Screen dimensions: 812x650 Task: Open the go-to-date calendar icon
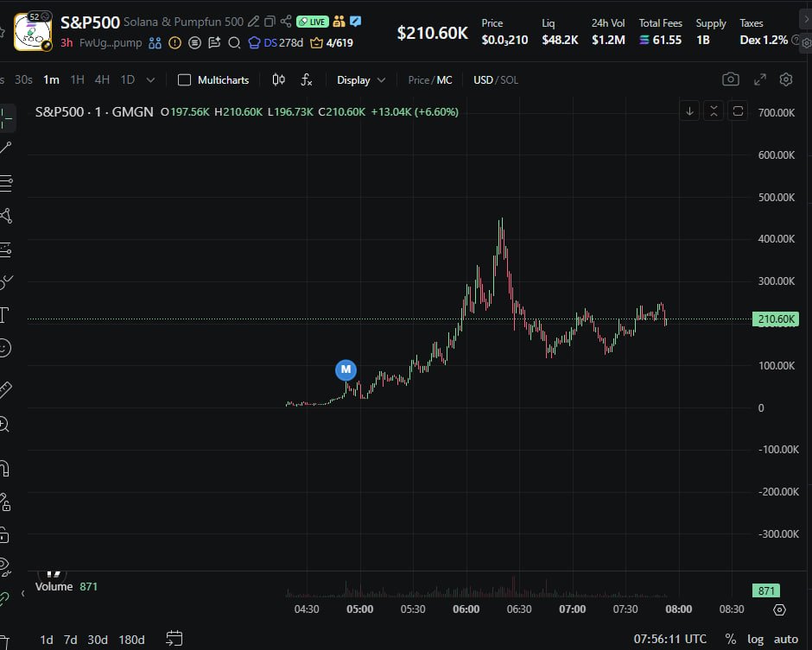coord(174,638)
